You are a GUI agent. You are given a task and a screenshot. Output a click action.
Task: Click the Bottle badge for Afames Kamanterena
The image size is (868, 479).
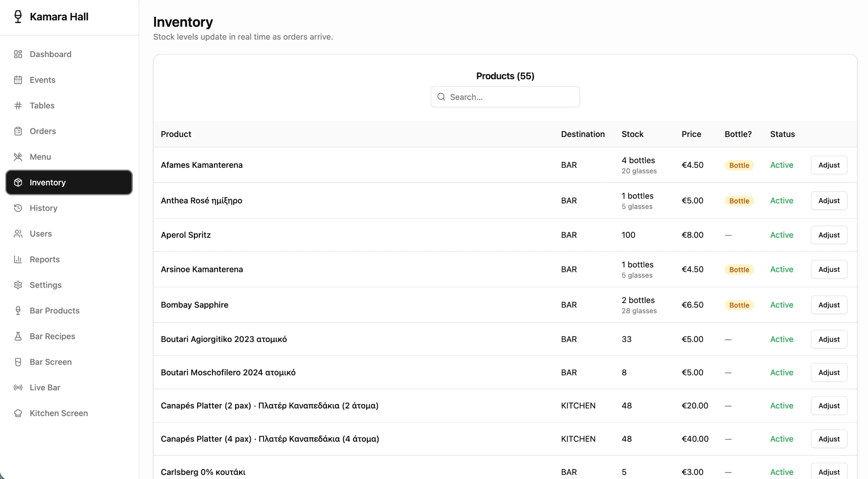pos(739,165)
